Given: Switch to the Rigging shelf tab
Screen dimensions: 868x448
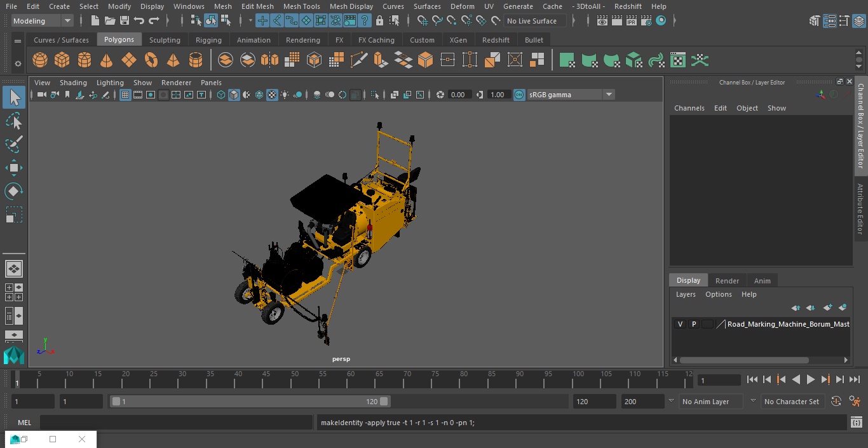Looking at the screenshot, I should tap(208, 40).
